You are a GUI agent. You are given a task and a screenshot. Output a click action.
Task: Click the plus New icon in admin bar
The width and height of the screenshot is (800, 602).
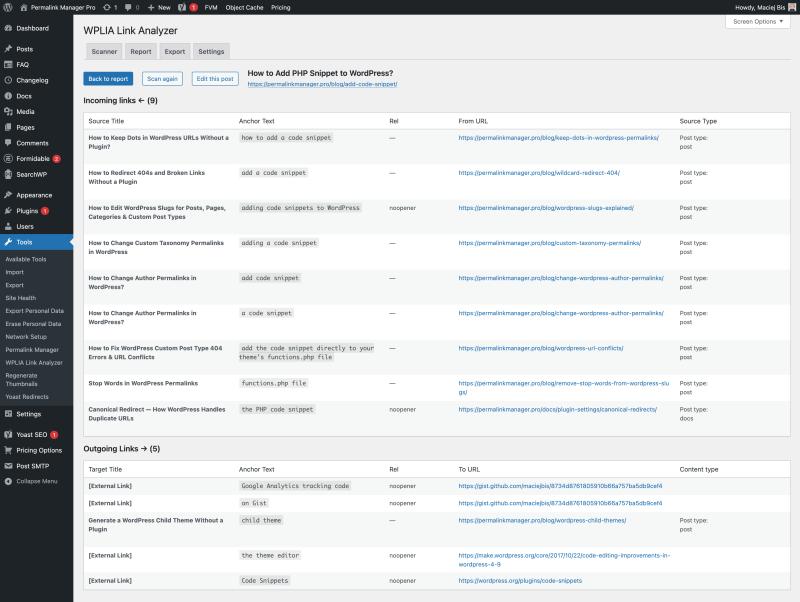(151, 7)
